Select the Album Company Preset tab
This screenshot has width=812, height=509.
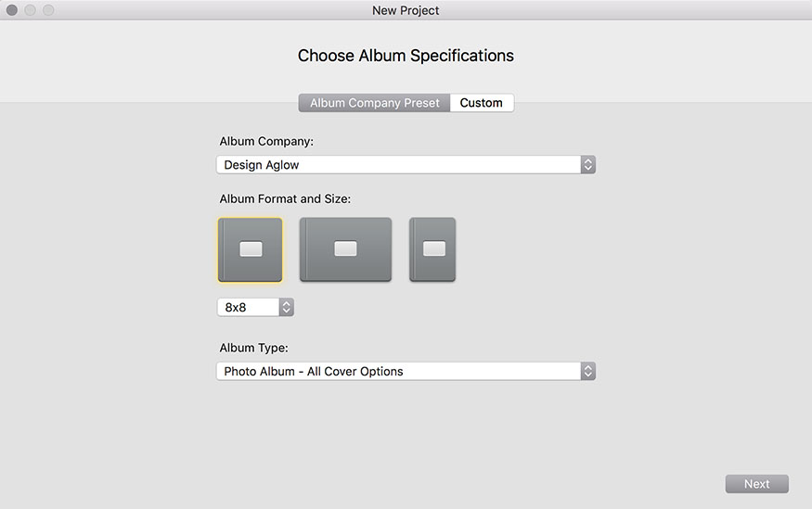coord(374,103)
